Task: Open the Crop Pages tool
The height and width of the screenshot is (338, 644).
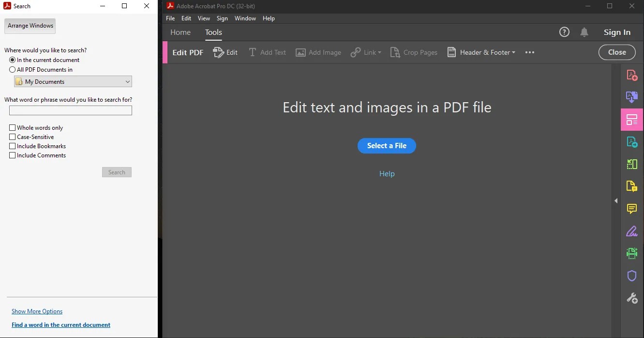Action: click(414, 52)
